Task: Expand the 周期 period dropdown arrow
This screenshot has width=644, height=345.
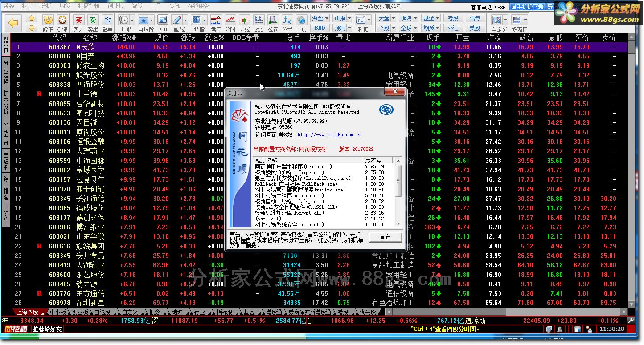Action: click(132, 20)
